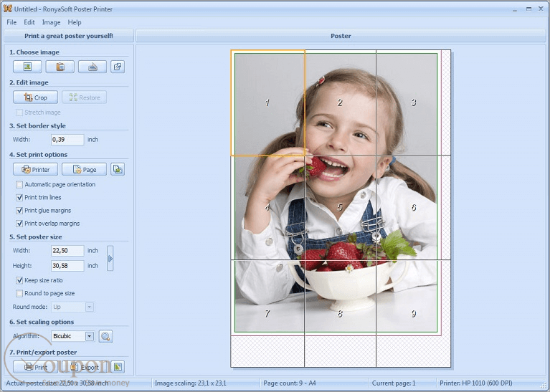Image resolution: width=550 pixels, height=392 pixels.
Task: Click 'Print a great poster yourself!' header
Action: coord(69,36)
